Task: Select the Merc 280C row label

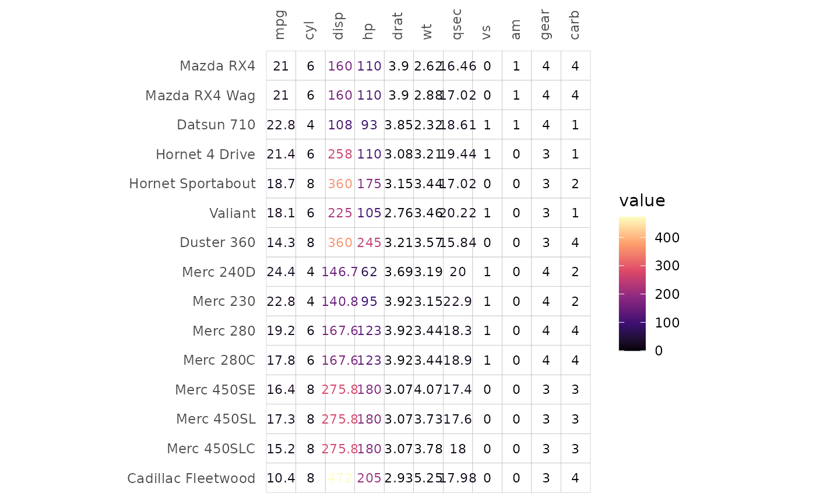Action: (x=219, y=360)
